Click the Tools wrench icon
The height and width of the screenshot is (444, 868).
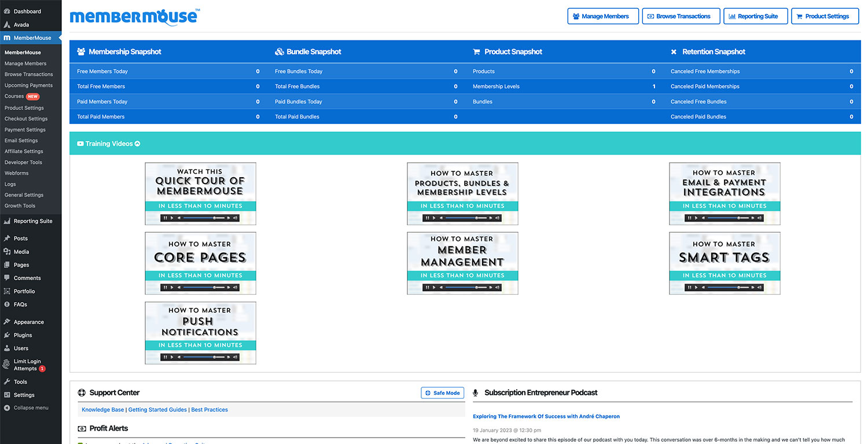(7, 382)
